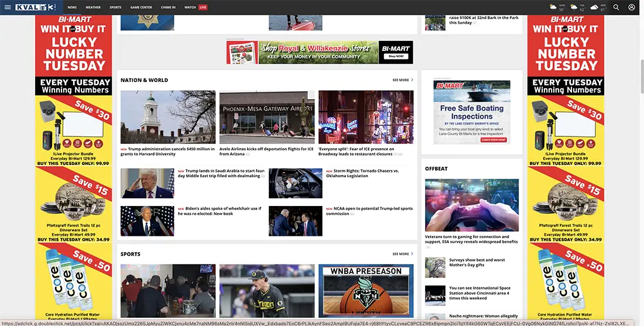
Task: Open the Weather menu
Action: tap(93, 8)
